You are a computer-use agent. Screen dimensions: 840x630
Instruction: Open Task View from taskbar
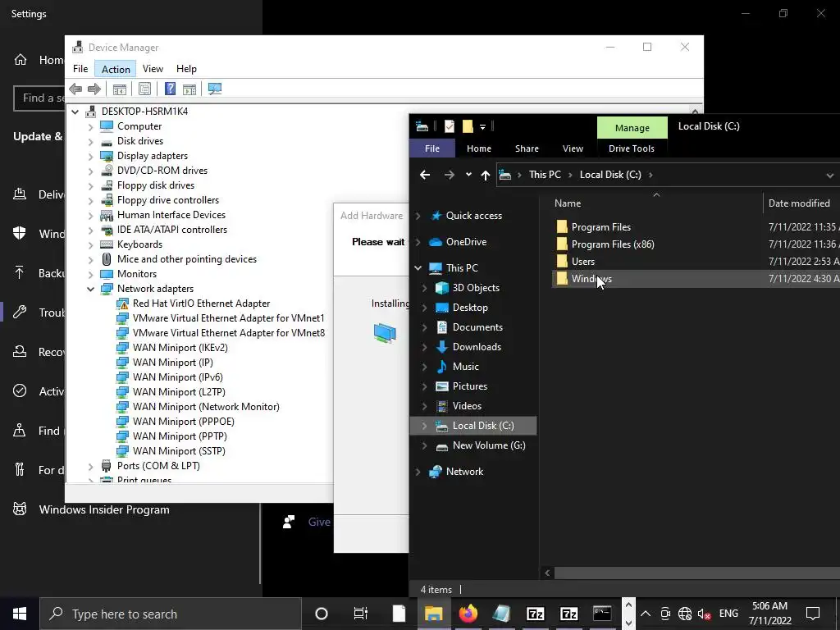pyautogui.click(x=361, y=614)
